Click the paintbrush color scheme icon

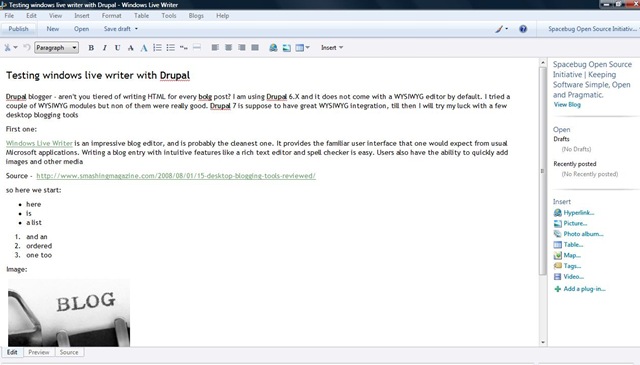(499, 29)
